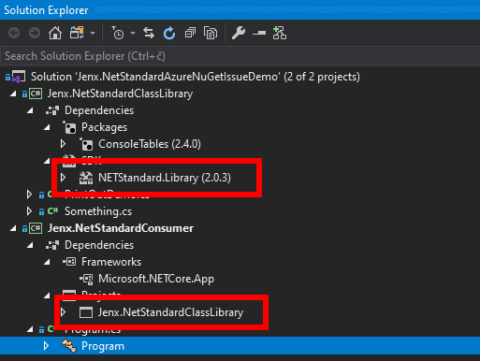480x361 pixels.
Task: Click the View Class Diagram icon
Action: [279, 33]
